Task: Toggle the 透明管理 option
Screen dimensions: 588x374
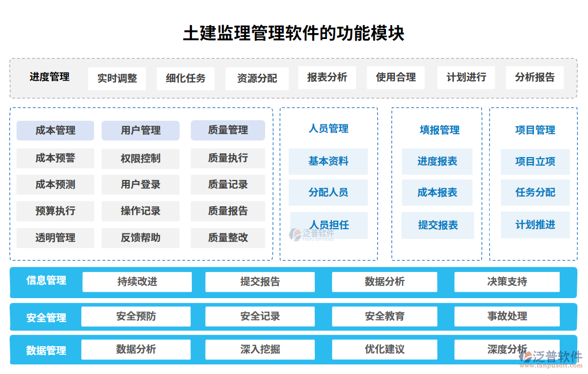Action: 56,238
